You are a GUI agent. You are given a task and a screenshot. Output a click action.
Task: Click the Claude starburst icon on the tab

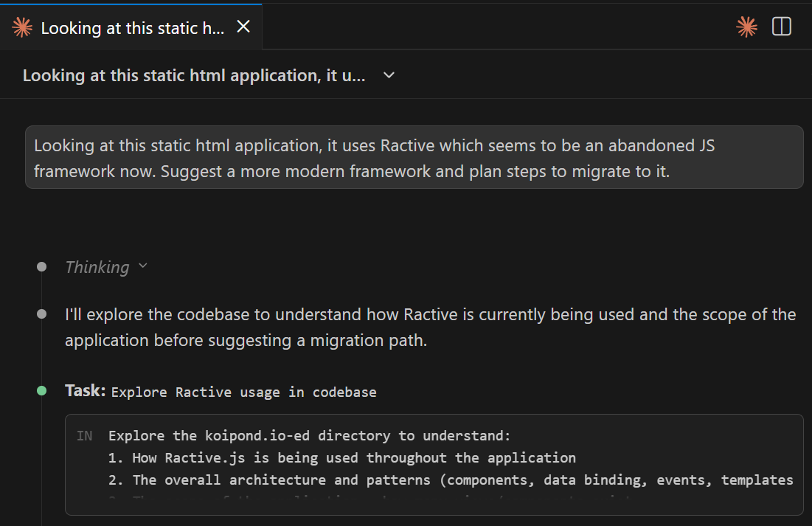(23, 28)
